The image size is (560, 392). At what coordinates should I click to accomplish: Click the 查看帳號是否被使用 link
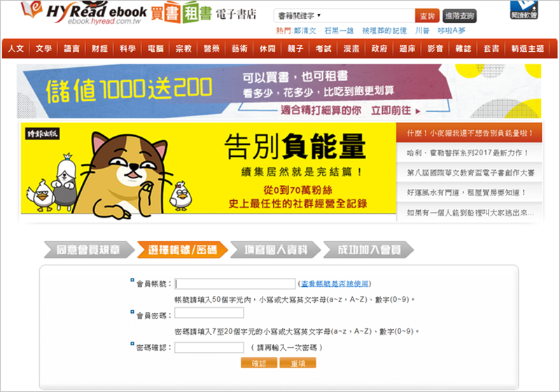[x=335, y=283]
